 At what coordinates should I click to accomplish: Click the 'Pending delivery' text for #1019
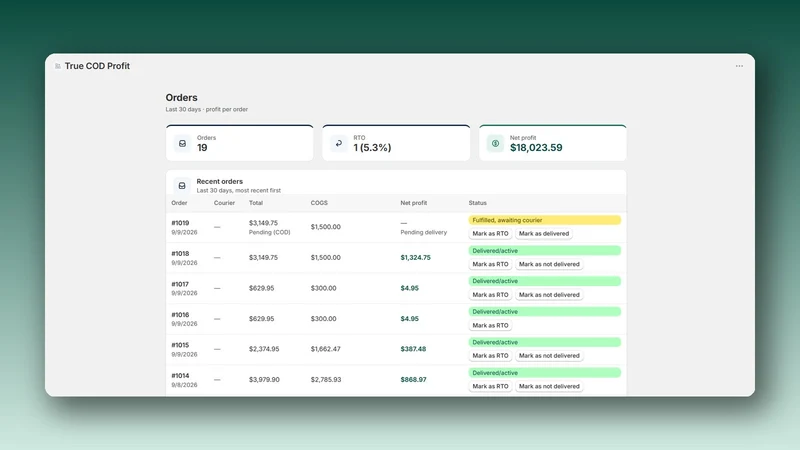(423, 232)
